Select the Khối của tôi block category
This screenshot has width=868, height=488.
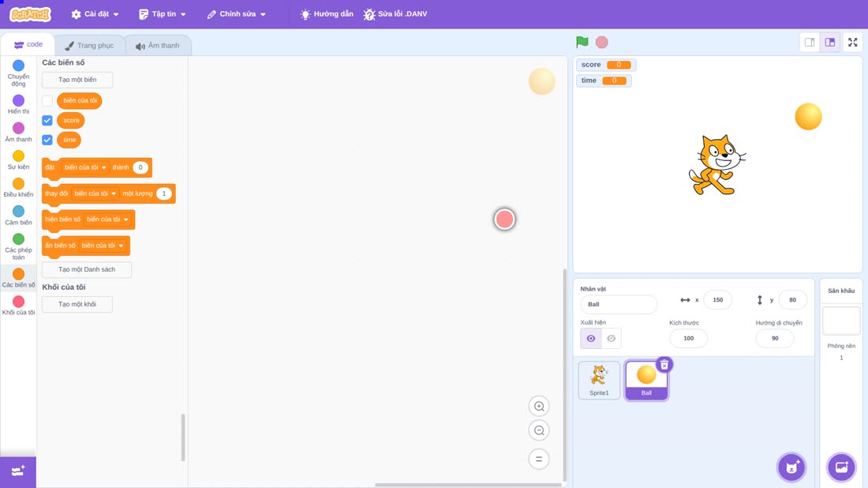click(x=18, y=306)
